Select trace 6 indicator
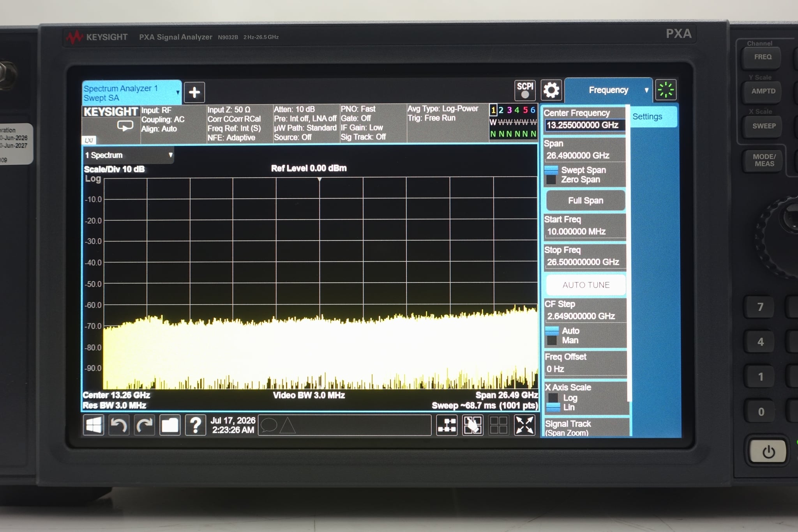Screen dimensions: 798x532 coord(533,110)
